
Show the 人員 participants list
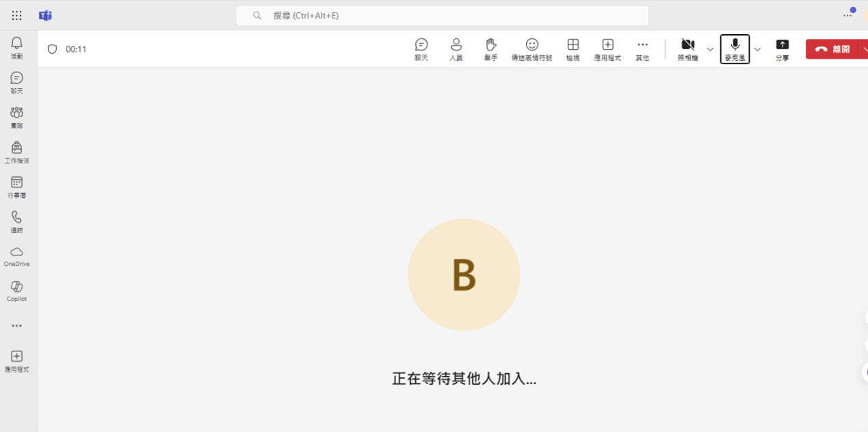456,49
